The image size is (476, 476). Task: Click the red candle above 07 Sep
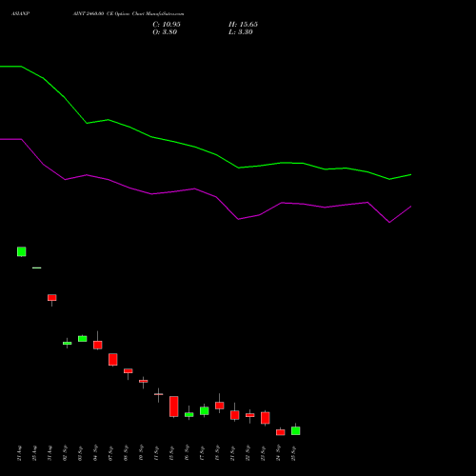tap(113, 360)
